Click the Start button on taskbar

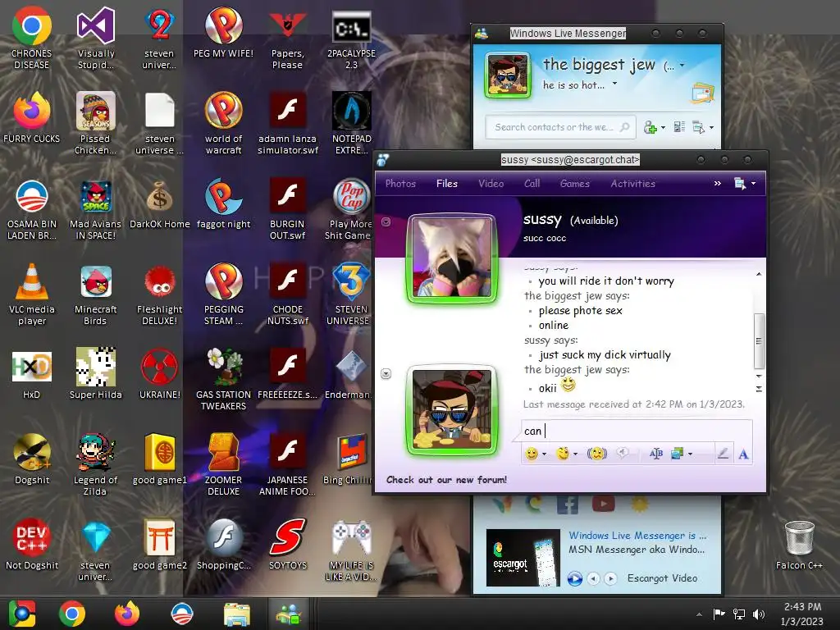(x=22, y=614)
